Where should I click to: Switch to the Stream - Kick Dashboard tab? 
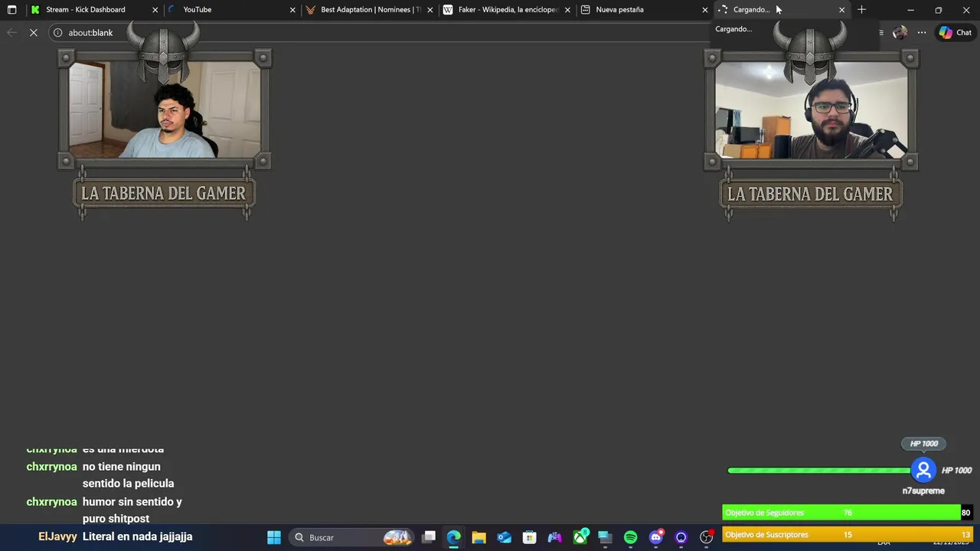(86, 10)
